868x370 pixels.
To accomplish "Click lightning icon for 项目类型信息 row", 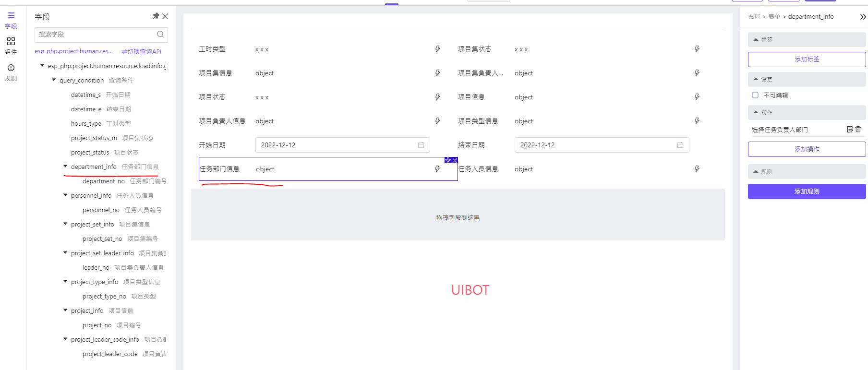I will (697, 121).
